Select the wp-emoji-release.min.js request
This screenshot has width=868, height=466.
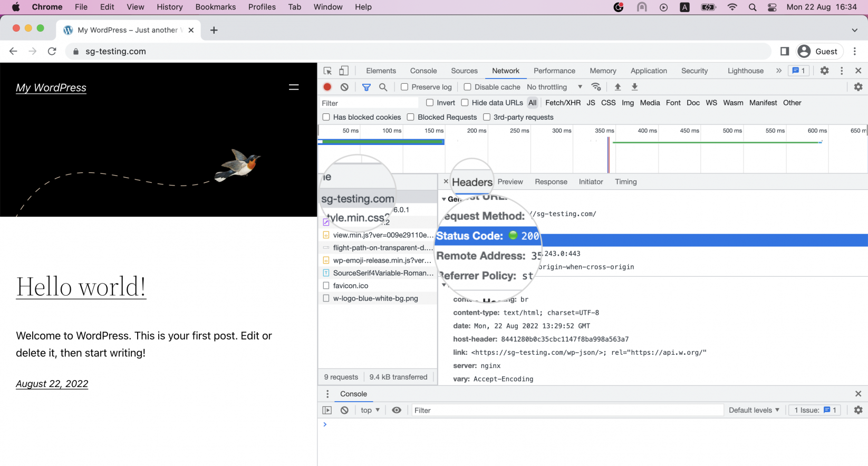(378, 260)
